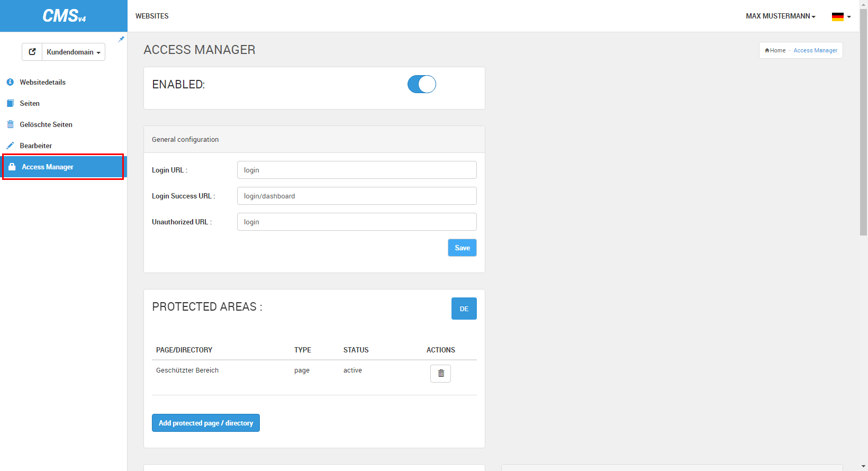The width and height of the screenshot is (868, 471).
Task: Toggle the Enabled switch off
Action: pos(421,84)
